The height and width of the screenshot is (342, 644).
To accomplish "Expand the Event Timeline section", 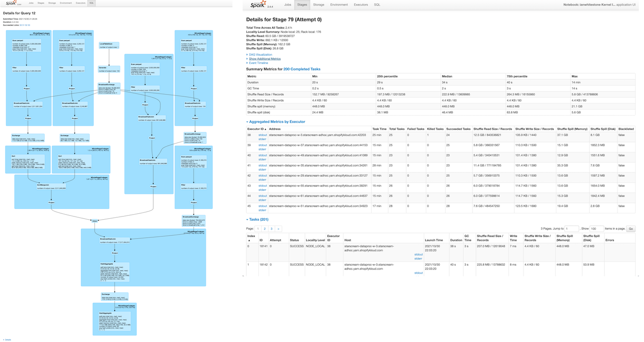I will 258,63.
